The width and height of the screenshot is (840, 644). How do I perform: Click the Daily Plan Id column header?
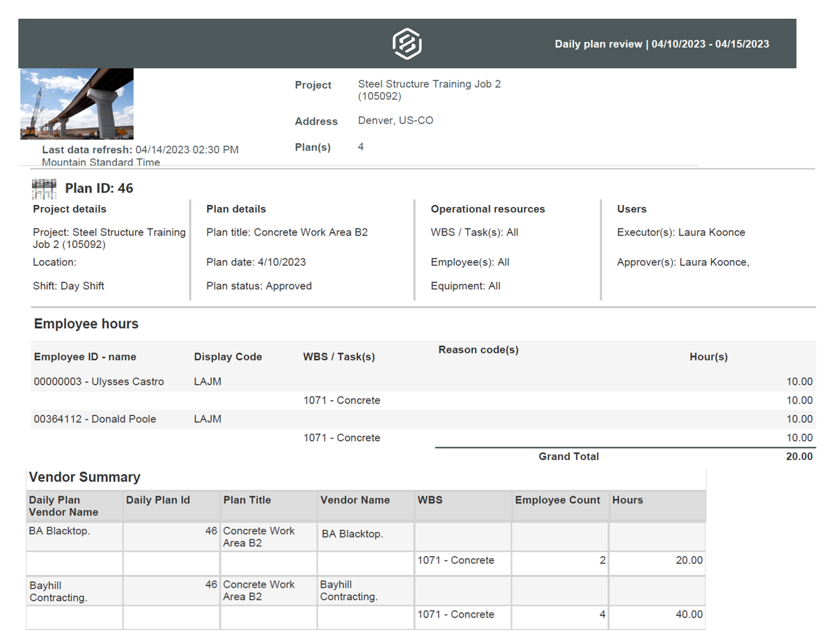click(157, 500)
